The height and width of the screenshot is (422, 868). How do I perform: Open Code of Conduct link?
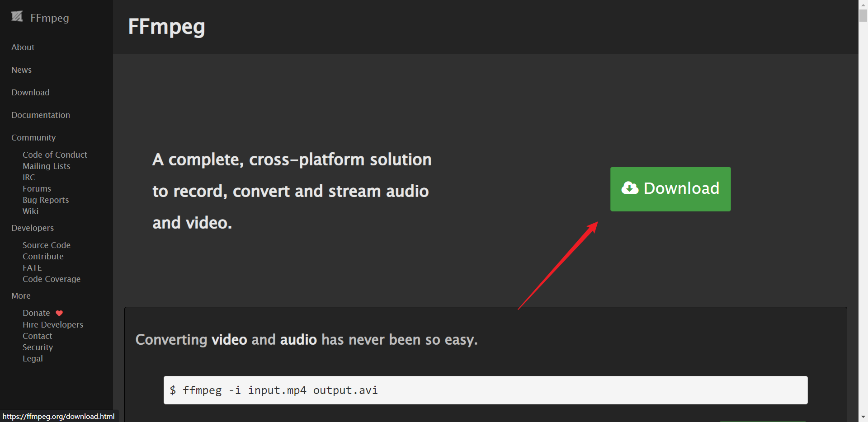[55, 155]
